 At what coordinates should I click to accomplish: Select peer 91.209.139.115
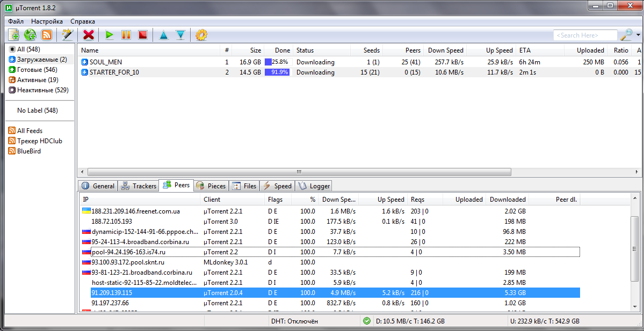(x=330, y=292)
